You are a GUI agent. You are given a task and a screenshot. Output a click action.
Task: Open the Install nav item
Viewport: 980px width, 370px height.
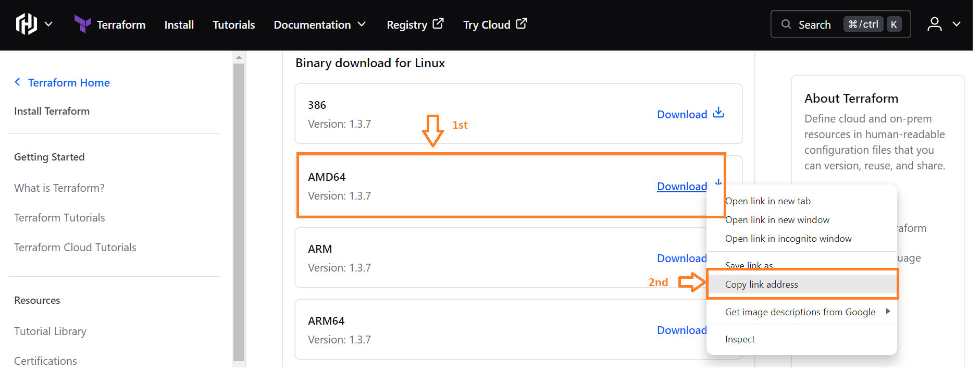pyautogui.click(x=179, y=24)
